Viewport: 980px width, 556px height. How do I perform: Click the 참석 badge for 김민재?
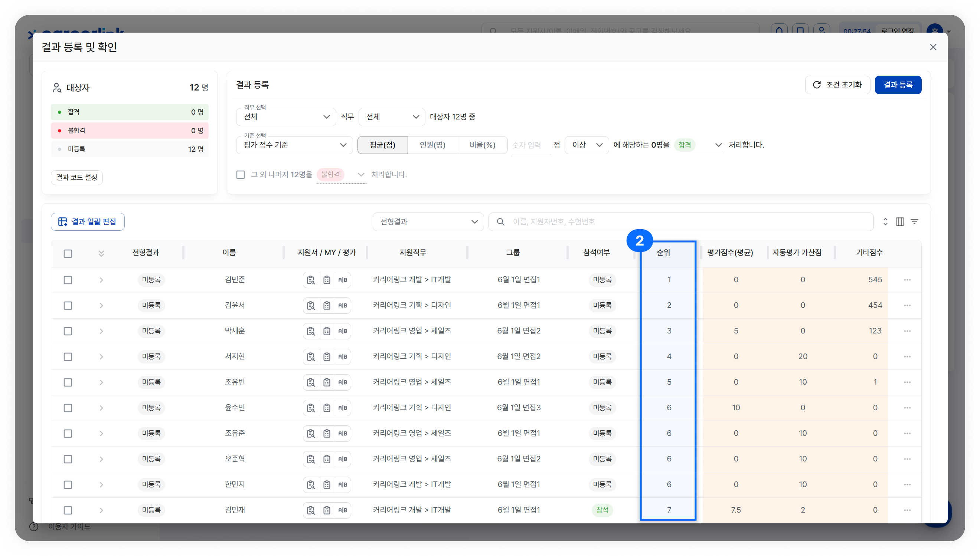tap(602, 510)
